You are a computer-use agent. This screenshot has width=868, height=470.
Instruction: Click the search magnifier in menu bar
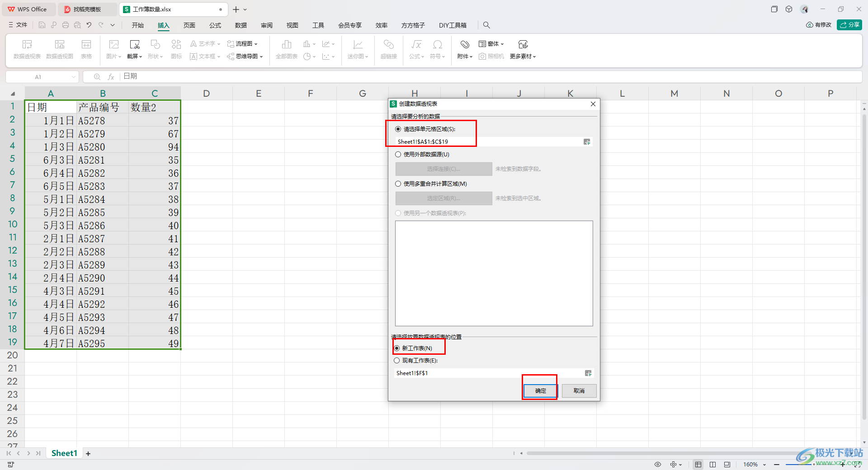coord(486,25)
